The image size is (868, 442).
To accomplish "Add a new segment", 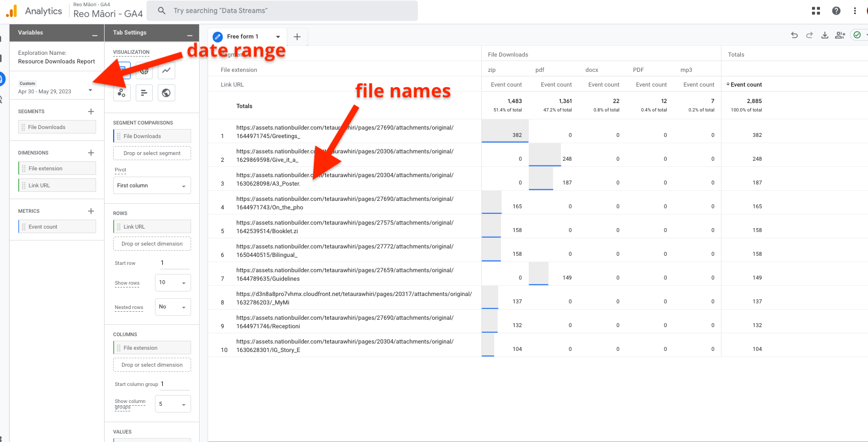I will (91, 111).
